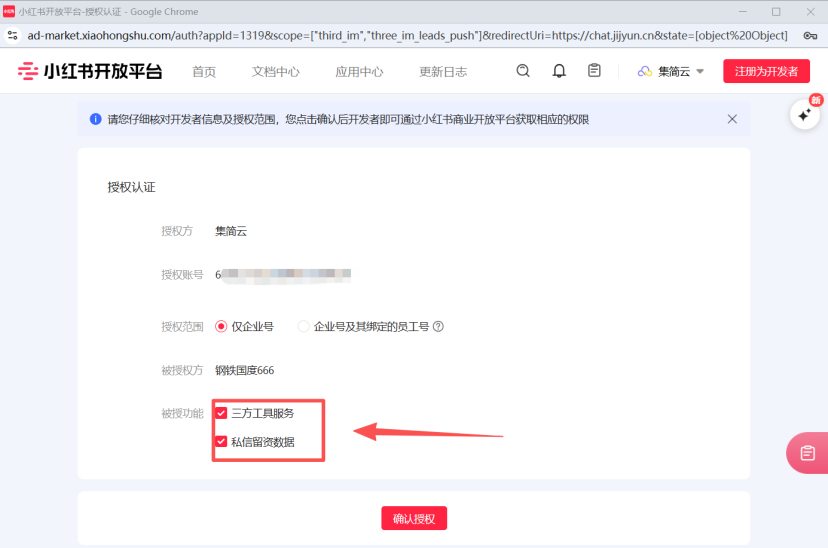This screenshot has width=828, height=548.
Task: Click the browser address bar URL
Action: pos(407,35)
